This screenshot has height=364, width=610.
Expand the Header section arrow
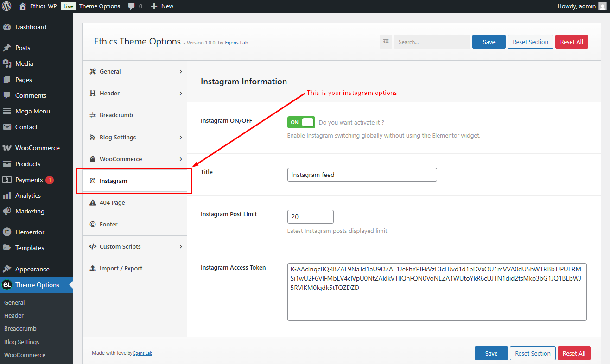tap(181, 94)
